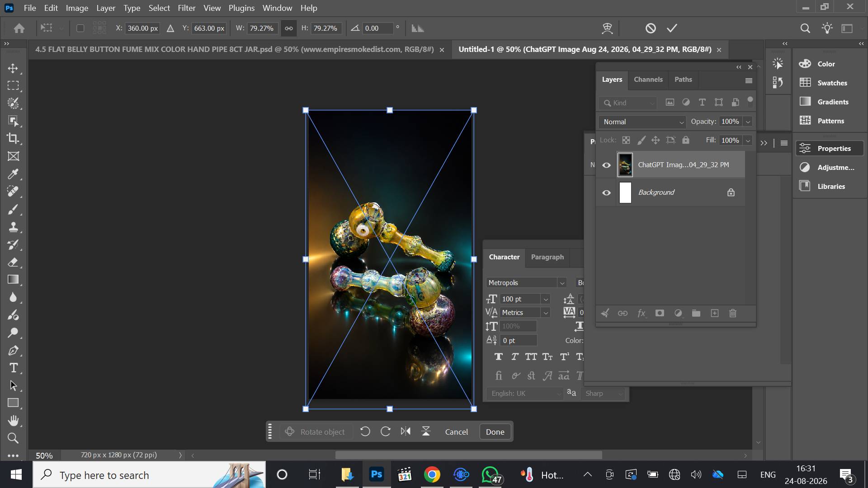Select the Horizontal Type tool
The width and height of the screenshot is (868, 488).
13,368
